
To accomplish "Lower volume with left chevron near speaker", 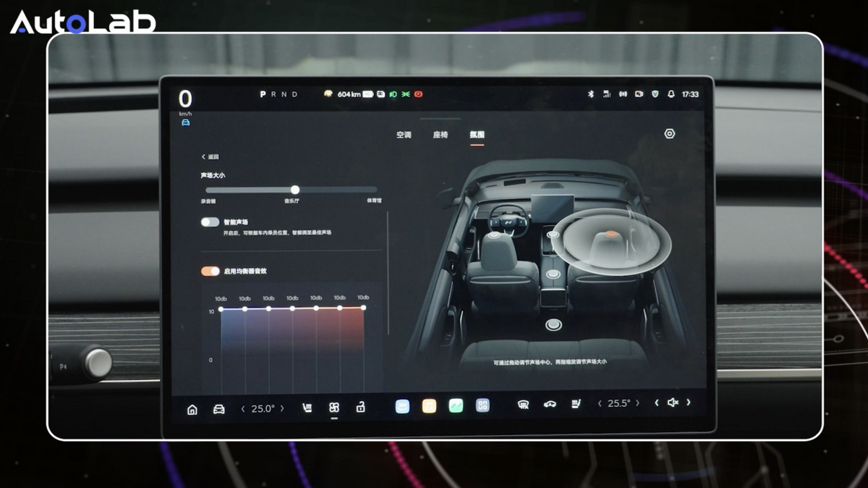I will [x=657, y=403].
